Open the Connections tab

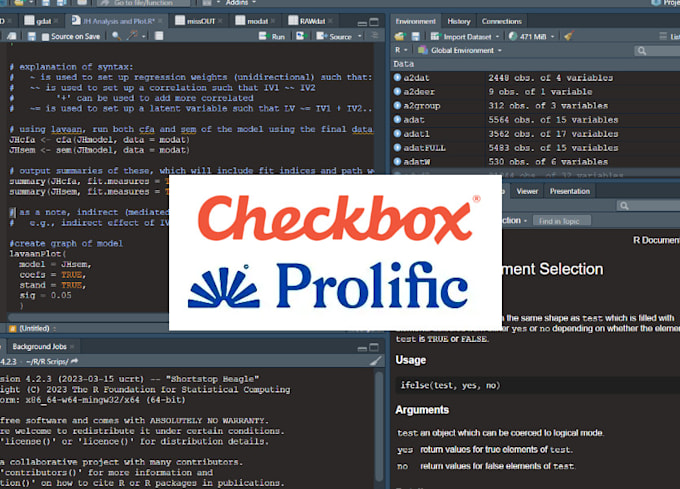point(502,21)
